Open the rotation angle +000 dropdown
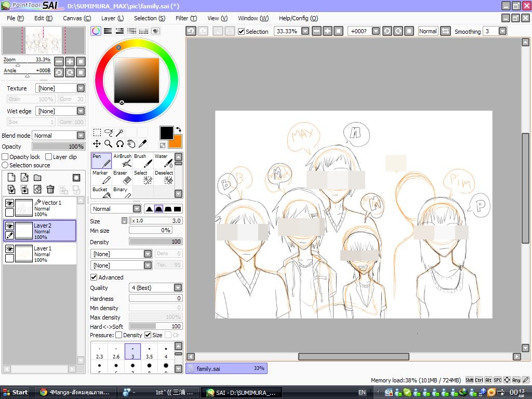532x399 pixels. [376, 31]
